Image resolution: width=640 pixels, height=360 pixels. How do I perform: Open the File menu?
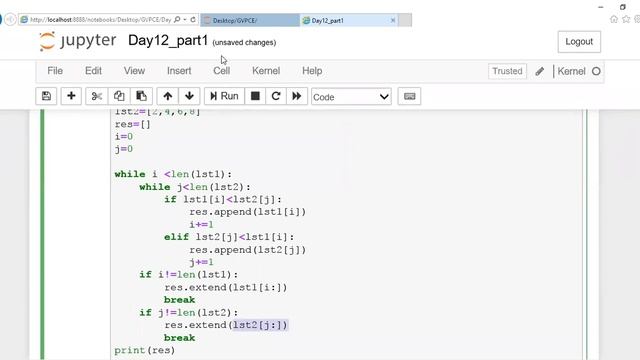55,71
